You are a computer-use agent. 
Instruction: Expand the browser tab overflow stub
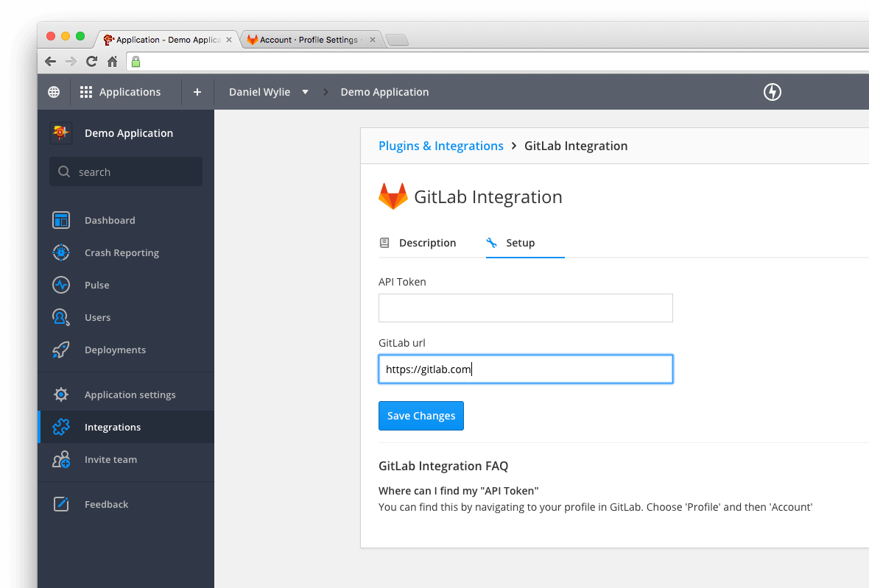396,40
